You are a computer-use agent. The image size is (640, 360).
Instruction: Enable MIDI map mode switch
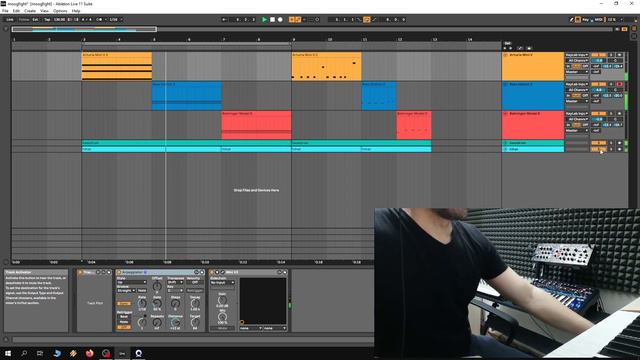click(598, 19)
